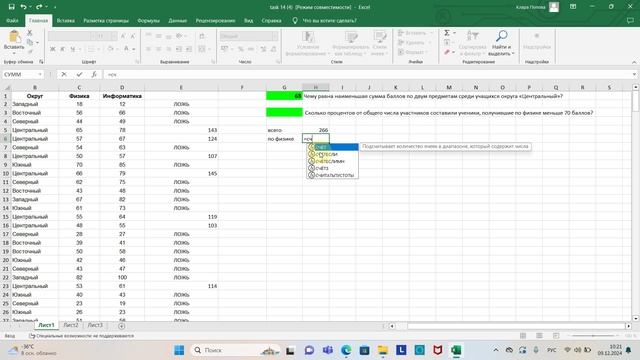Open ribbon display options icon in title bar
This screenshot has height=360, width=640.
click(x=573, y=7)
